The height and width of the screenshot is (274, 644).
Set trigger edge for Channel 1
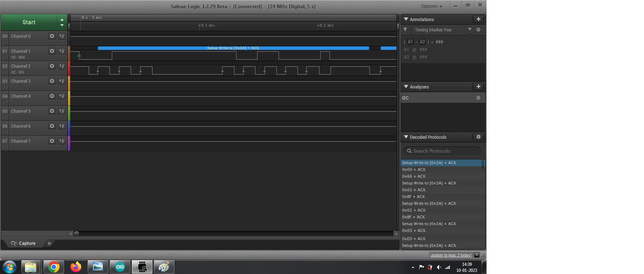tap(62, 51)
